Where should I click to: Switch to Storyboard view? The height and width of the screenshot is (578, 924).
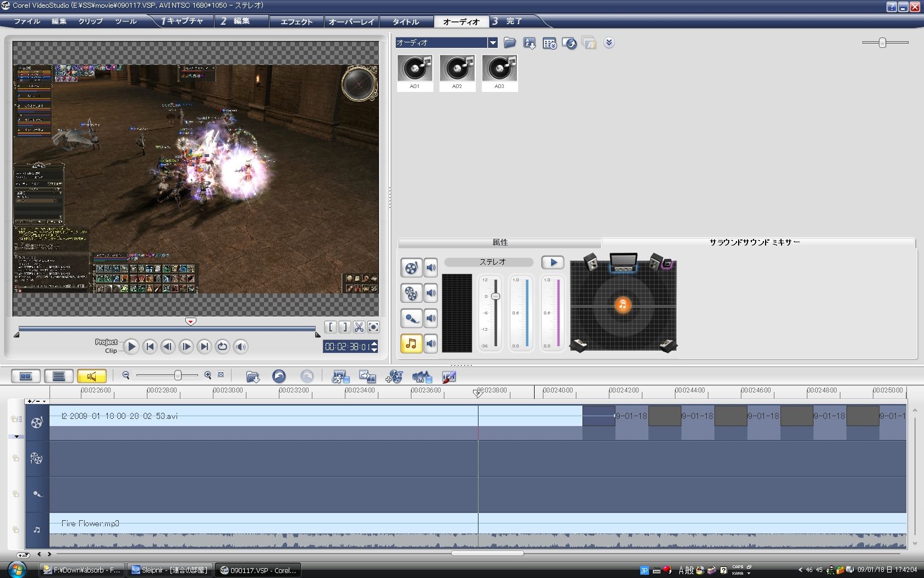click(26, 376)
